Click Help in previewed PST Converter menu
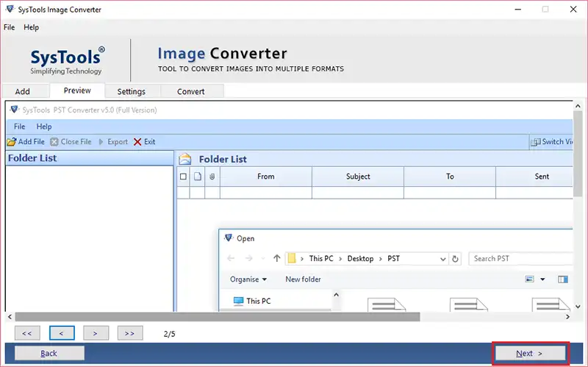 tap(44, 127)
